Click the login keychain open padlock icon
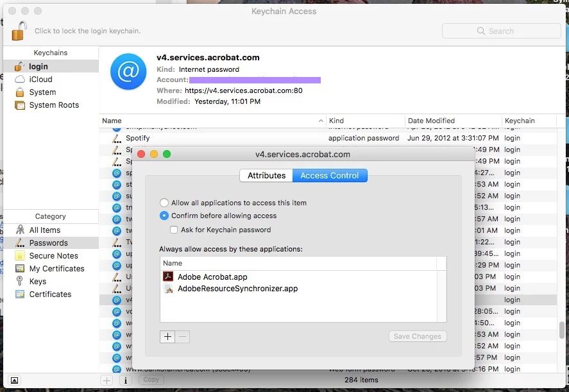The height and width of the screenshot is (392, 569). click(20, 67)
